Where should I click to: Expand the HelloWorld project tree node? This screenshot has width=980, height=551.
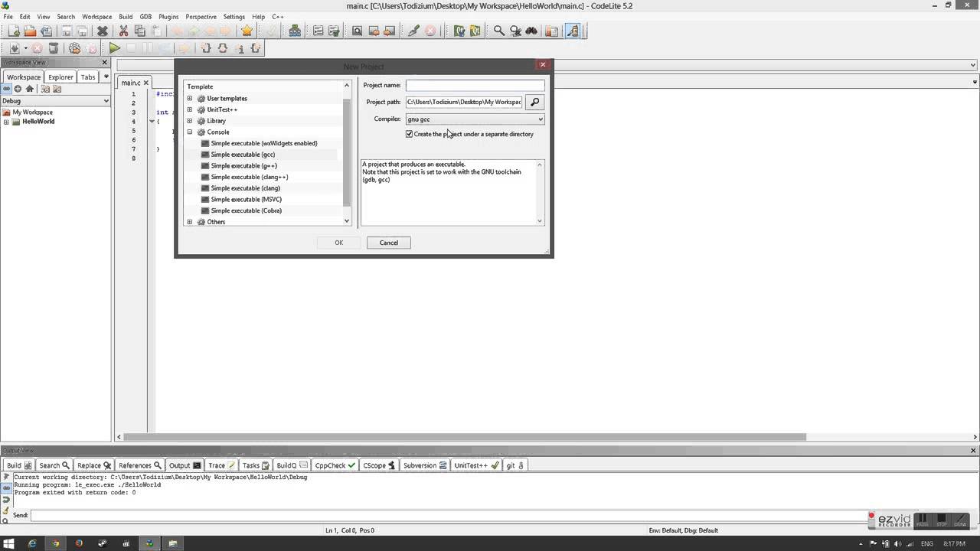tap(6, 122)
